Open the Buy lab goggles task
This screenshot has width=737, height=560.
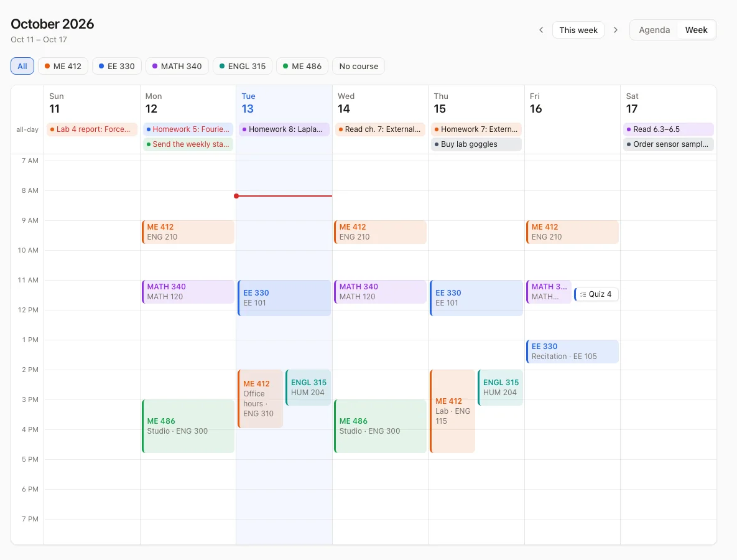coord(476,144)
